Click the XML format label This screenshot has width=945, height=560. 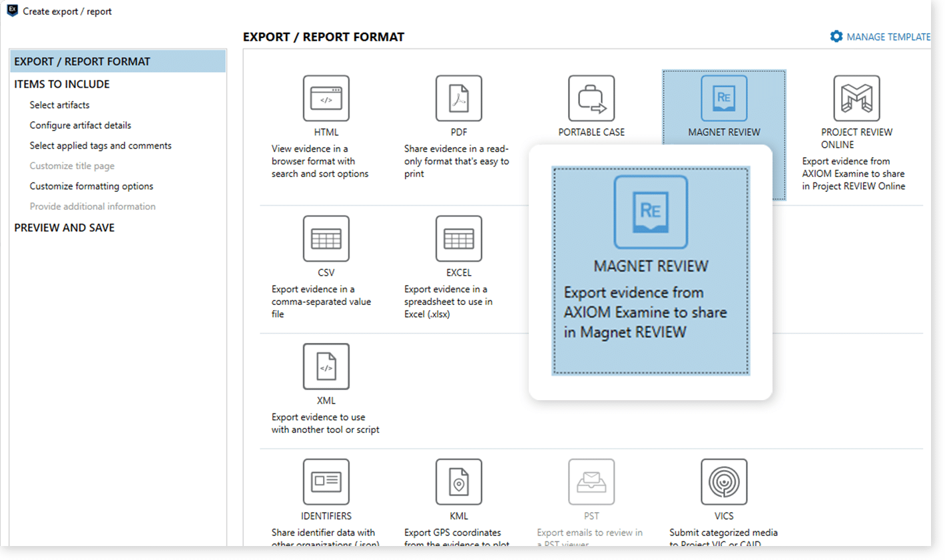click(326, 401)
